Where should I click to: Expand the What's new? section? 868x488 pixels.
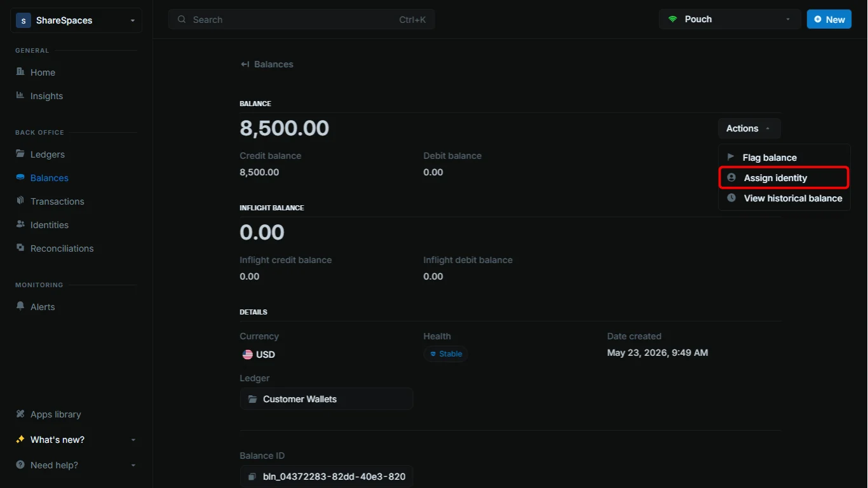pyautogui.click(x=76, y=440)
